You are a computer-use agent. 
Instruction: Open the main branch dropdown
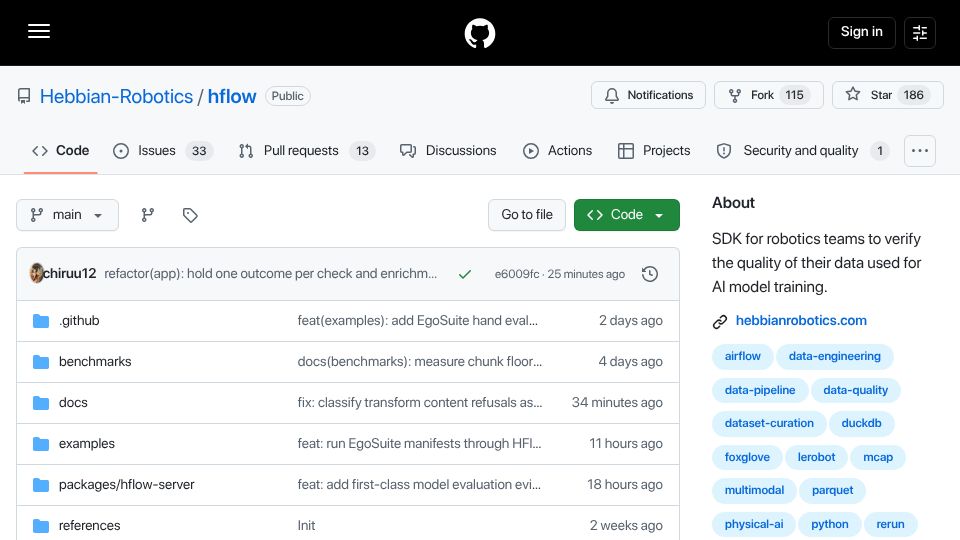pyautogui.click(x=67, y=215)
